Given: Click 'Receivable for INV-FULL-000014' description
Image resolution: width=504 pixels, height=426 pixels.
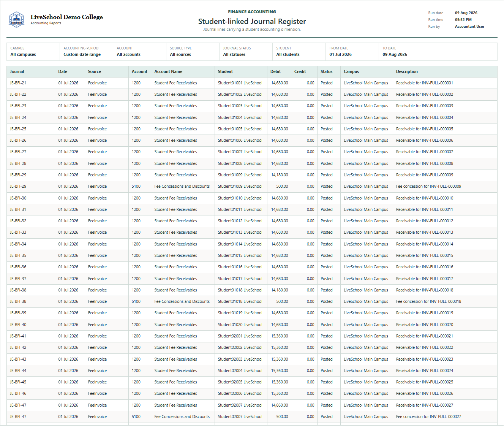Looking at the screenshot, I should pos(425,244).
